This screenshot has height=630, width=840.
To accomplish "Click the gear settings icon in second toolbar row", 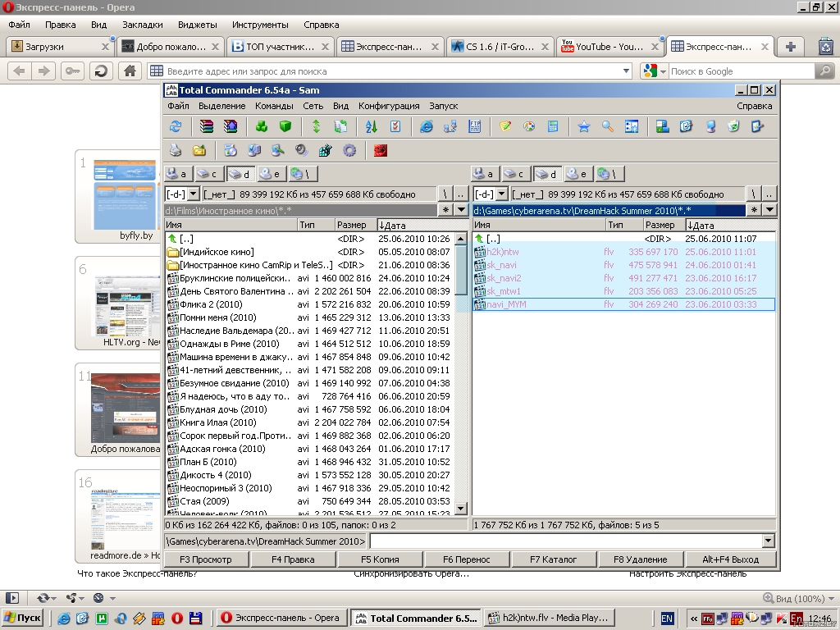I will tap(349, 151).
